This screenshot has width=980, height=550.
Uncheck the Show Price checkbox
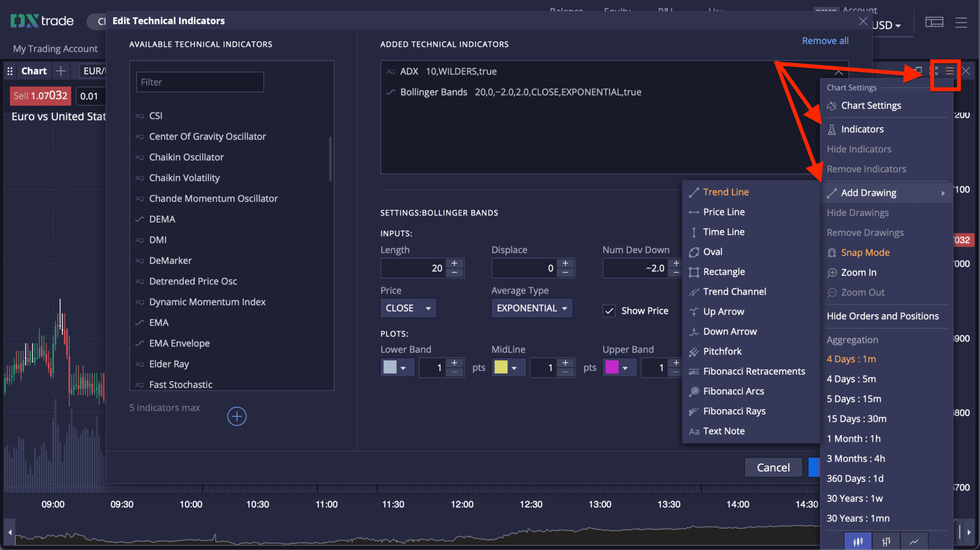(609, 310)
